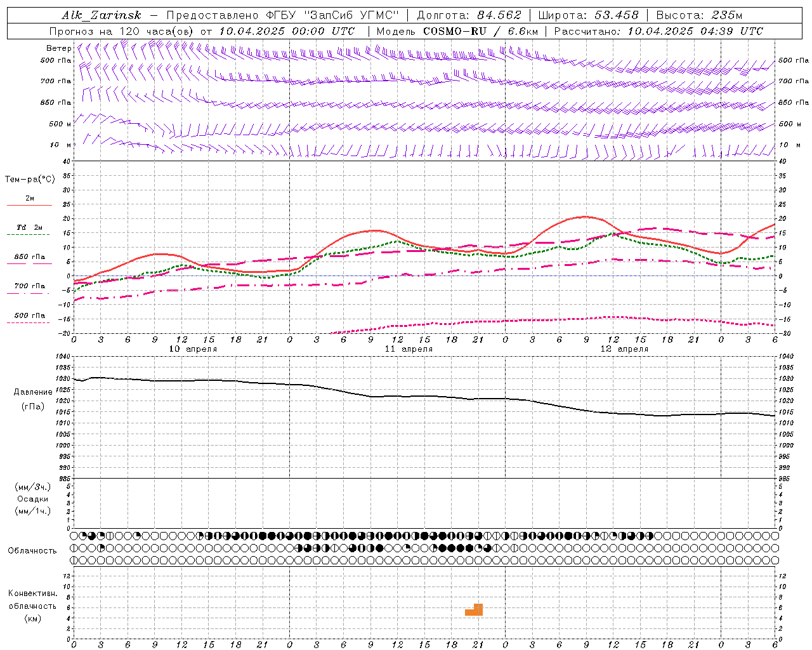Click the Давление pressure panel label
The width and height of the screenshot is (812, 650).
[33, 392]
